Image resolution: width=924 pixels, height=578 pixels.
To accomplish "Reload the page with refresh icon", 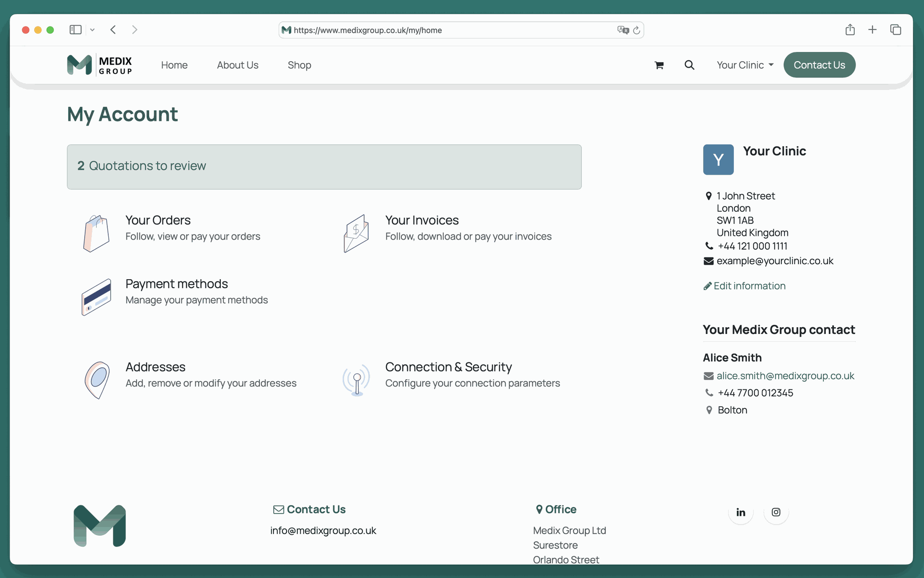I will [x=636, y=30].
